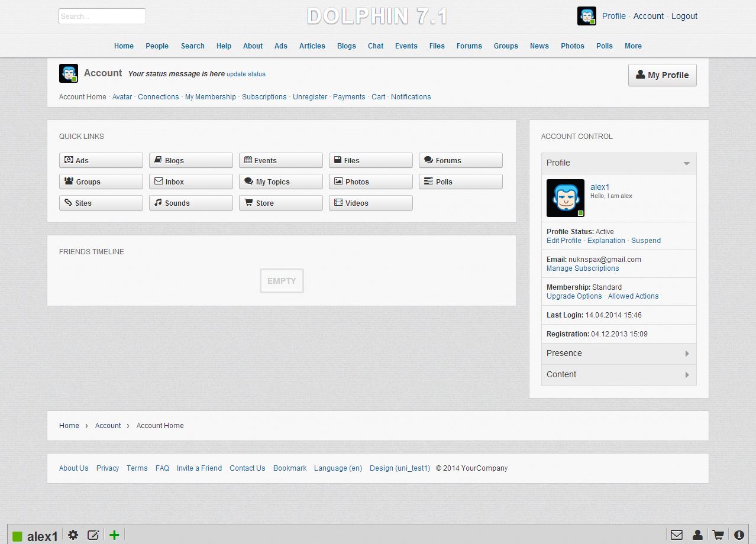Click the shopping cart icon in bottom bar

[x=718, y=535]
